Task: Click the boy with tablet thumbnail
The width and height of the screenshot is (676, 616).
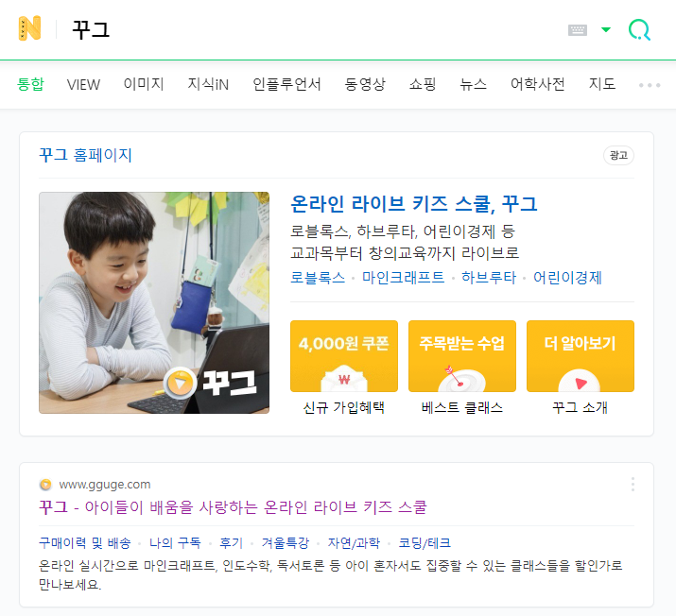Action: [154, 303]
